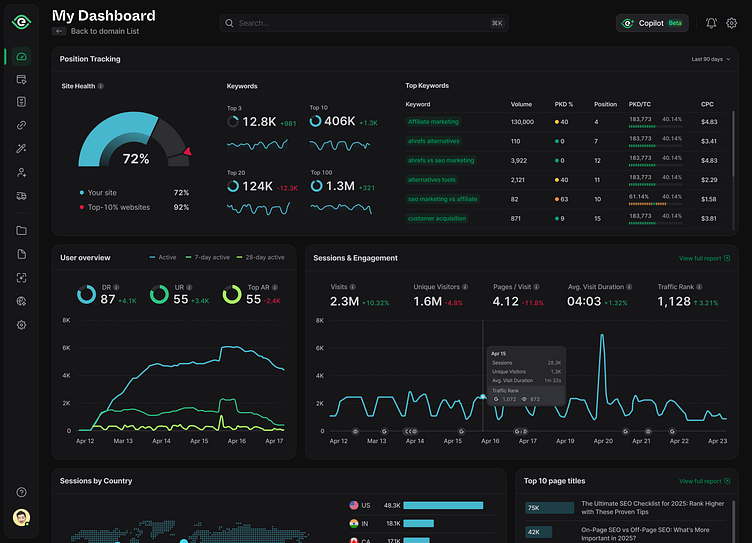Open View full report for Sessions & Engagement

703,258
